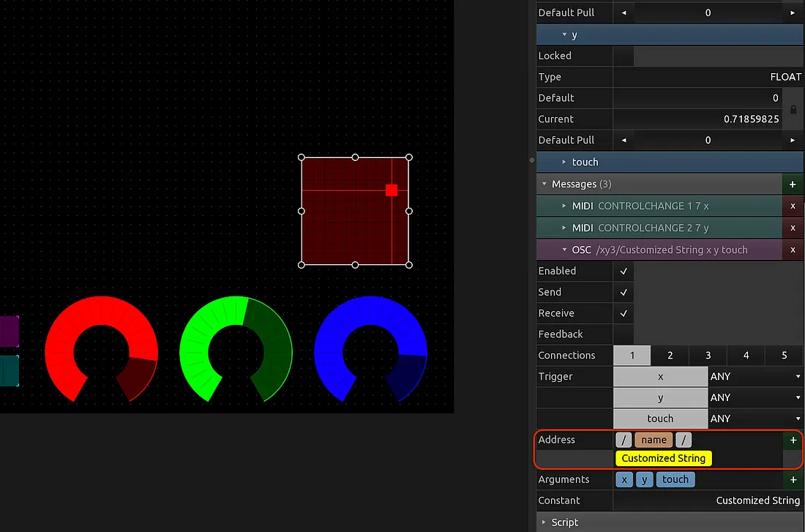Select connection 5
The height and width of the screenshot is (532, 805).
[x=784, y=356]
